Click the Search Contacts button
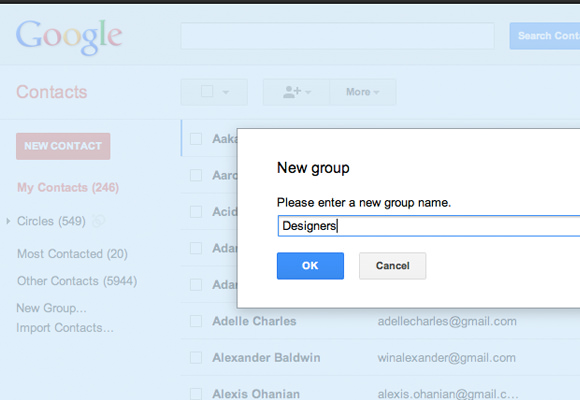 click(545, 36)
